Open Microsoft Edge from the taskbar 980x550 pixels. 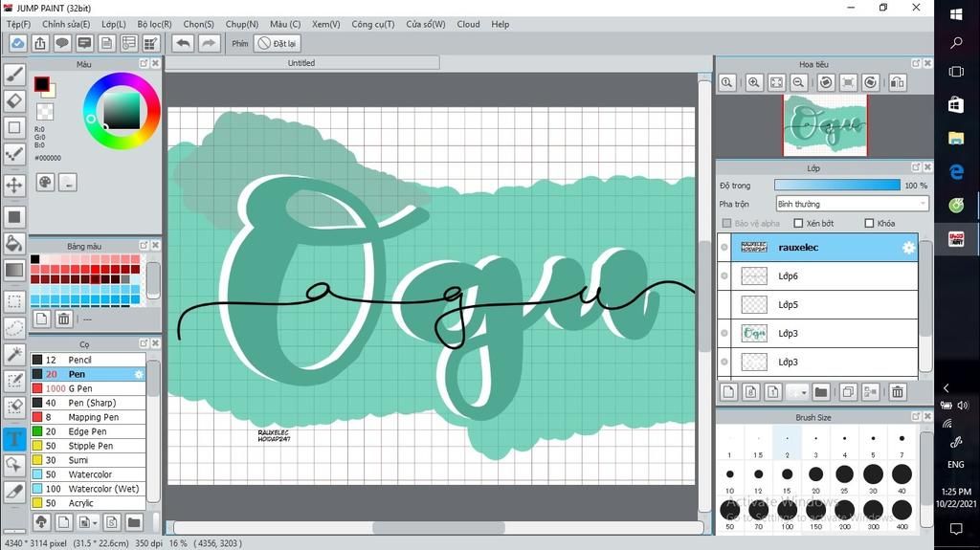point(956,171)
